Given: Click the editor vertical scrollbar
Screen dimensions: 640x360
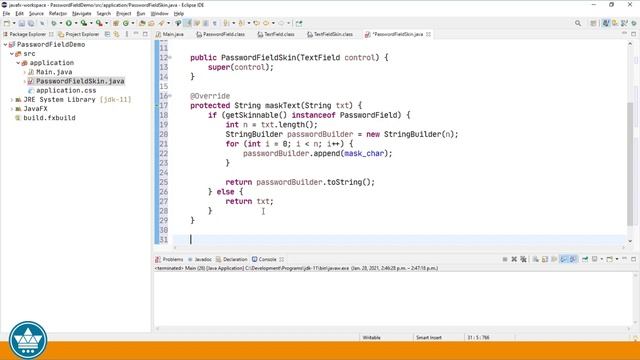Looking at the screenshot, I should 630,163.
